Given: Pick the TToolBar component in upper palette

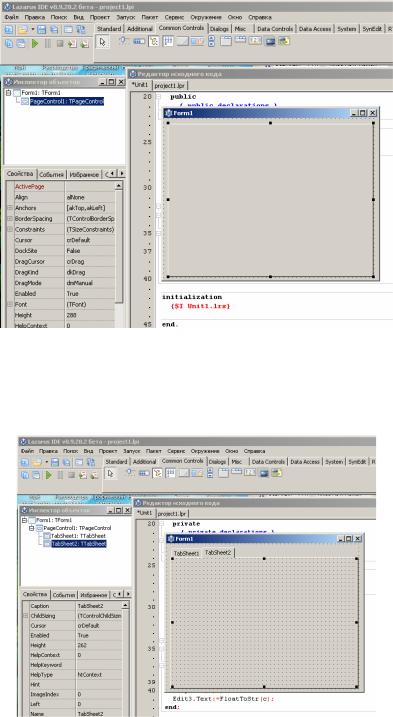Looking at the screenshot, I should [197, 41].
